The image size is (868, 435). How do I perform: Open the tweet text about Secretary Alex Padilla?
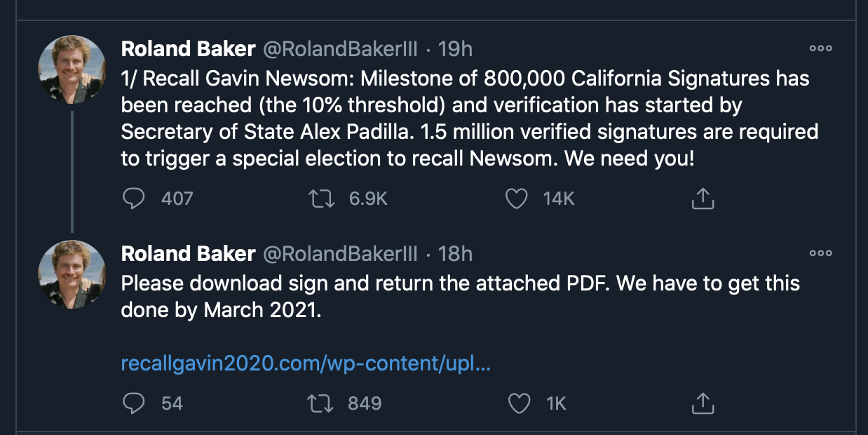470,118
